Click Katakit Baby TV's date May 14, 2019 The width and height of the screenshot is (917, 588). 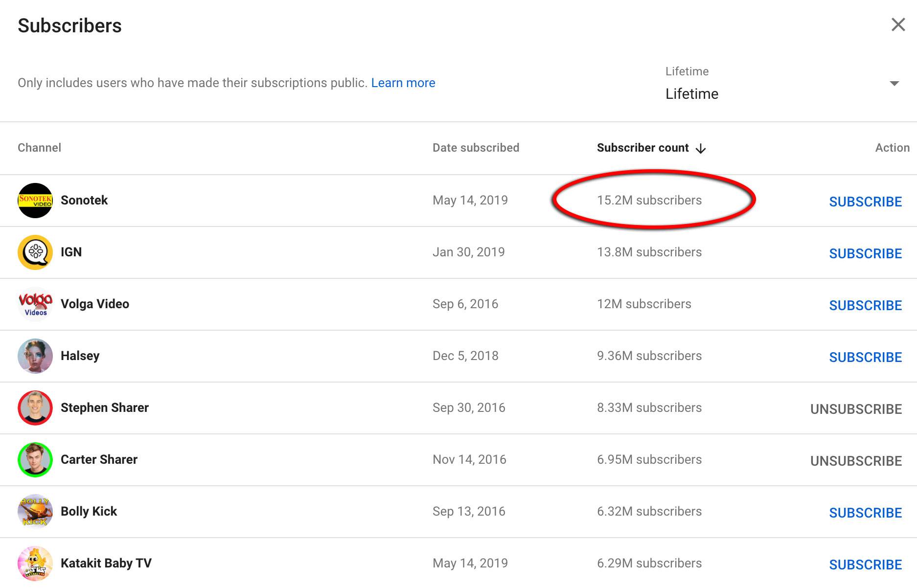[470, 563]
